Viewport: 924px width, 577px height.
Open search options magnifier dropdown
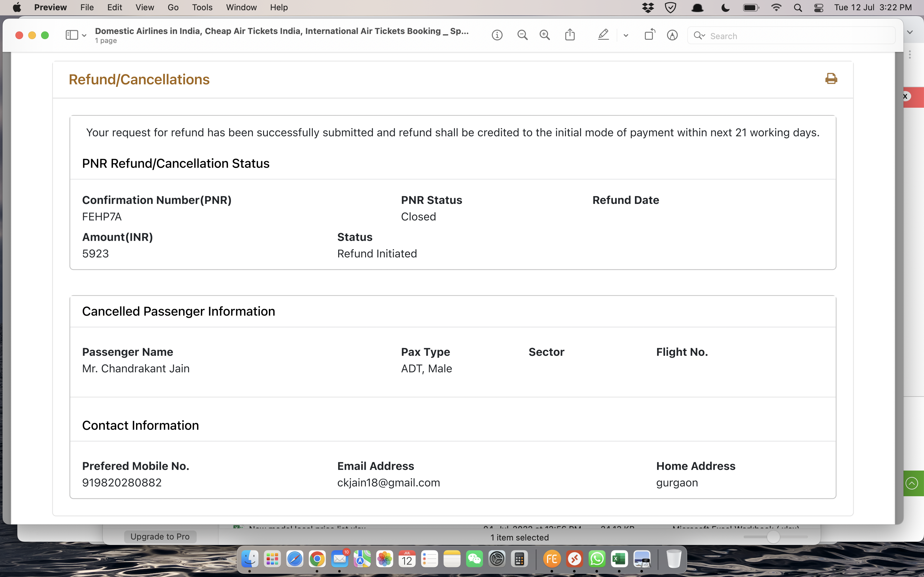pyautogui.click(x=699, y=36)
